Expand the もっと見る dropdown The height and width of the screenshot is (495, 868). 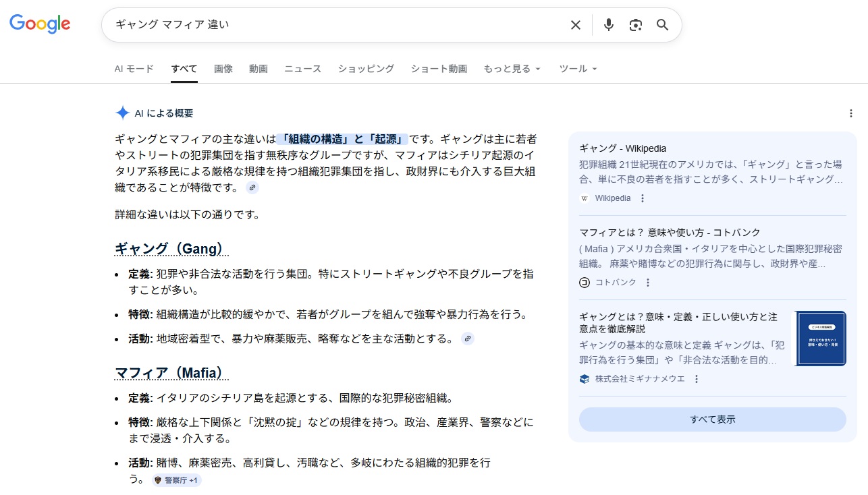pos(512,69)
